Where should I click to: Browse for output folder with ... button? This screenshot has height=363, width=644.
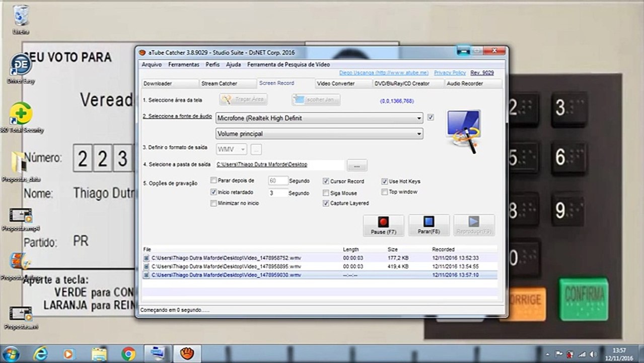click(357, 165)
